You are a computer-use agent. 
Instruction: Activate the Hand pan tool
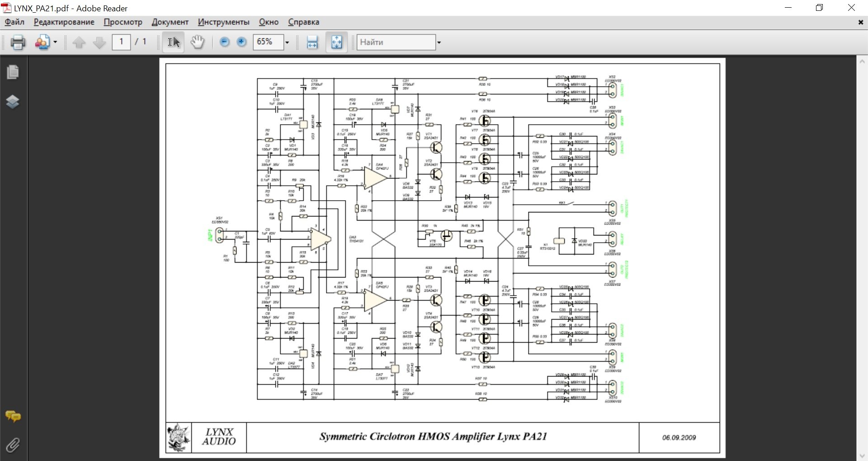(x=198, y=42)
